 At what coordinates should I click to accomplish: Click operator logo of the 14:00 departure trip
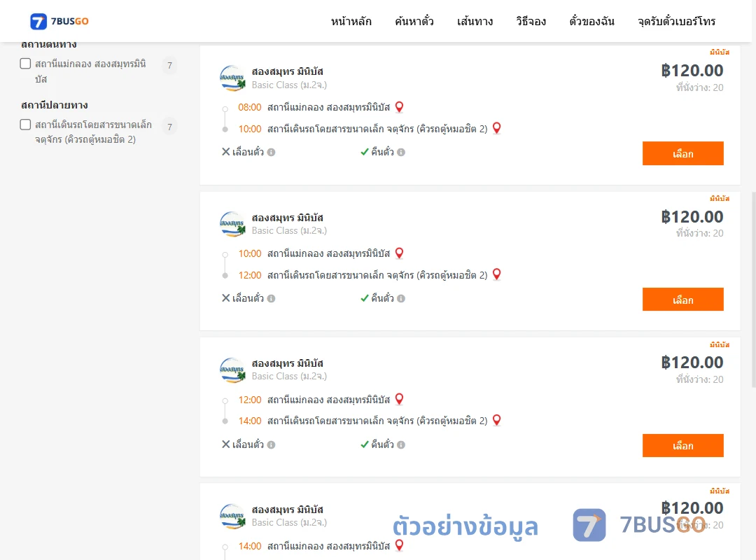(232, 516)
